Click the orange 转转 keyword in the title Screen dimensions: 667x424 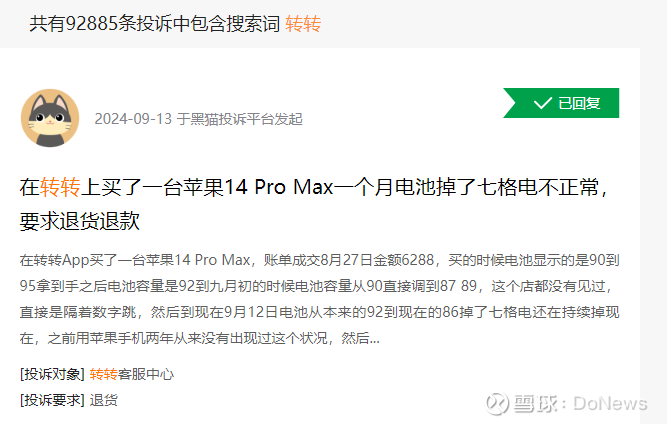(60, 187)
